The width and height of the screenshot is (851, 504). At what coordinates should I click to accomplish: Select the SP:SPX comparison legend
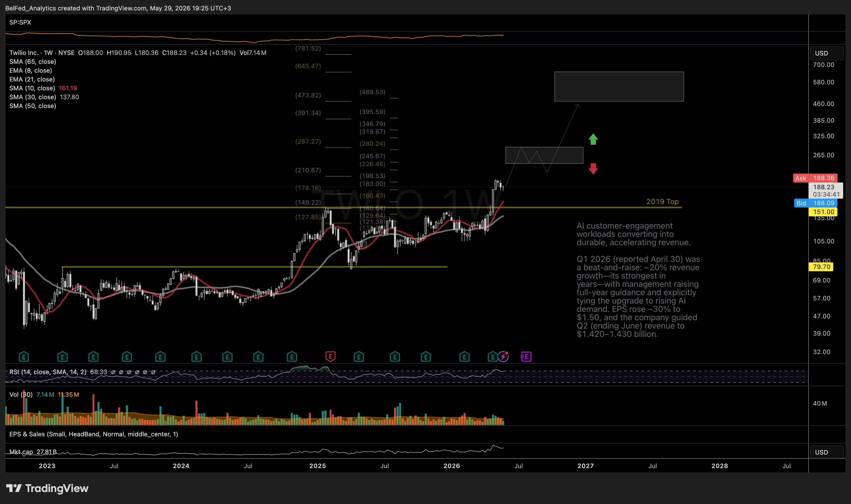pos(20,22)
